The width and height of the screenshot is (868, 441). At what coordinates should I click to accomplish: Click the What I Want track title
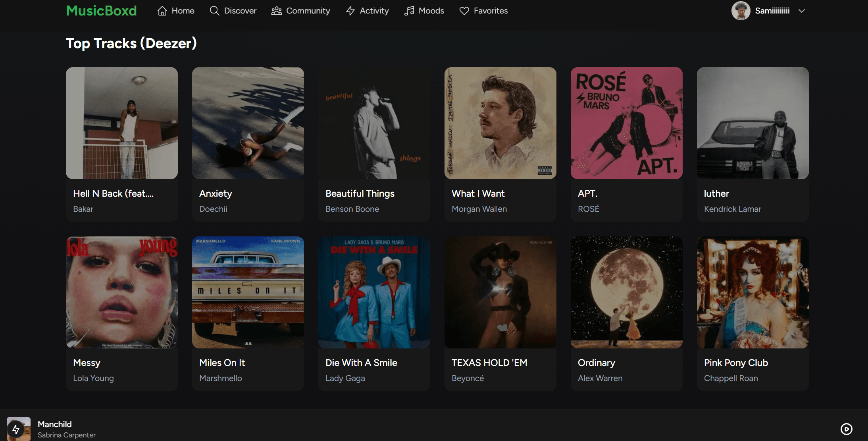pyautogui.click(x=478, y=193)
